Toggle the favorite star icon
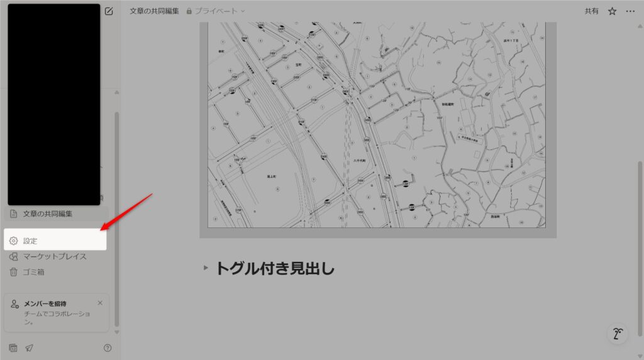 pos(612,11)
